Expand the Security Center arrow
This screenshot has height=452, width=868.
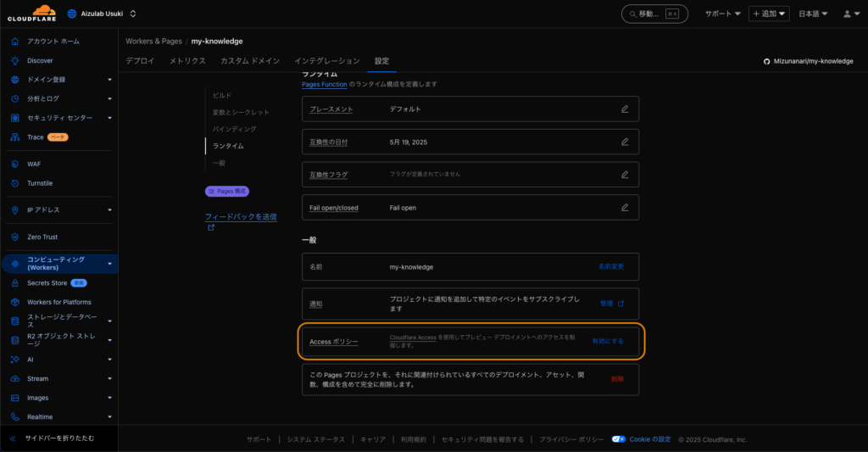[x=109, y=118]
